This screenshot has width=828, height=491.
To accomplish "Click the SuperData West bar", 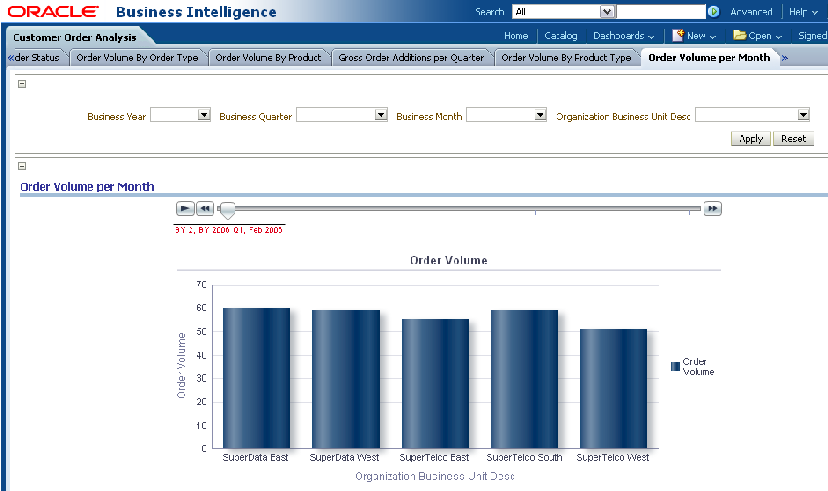I will pyautogui.click(x=346, y=379).
